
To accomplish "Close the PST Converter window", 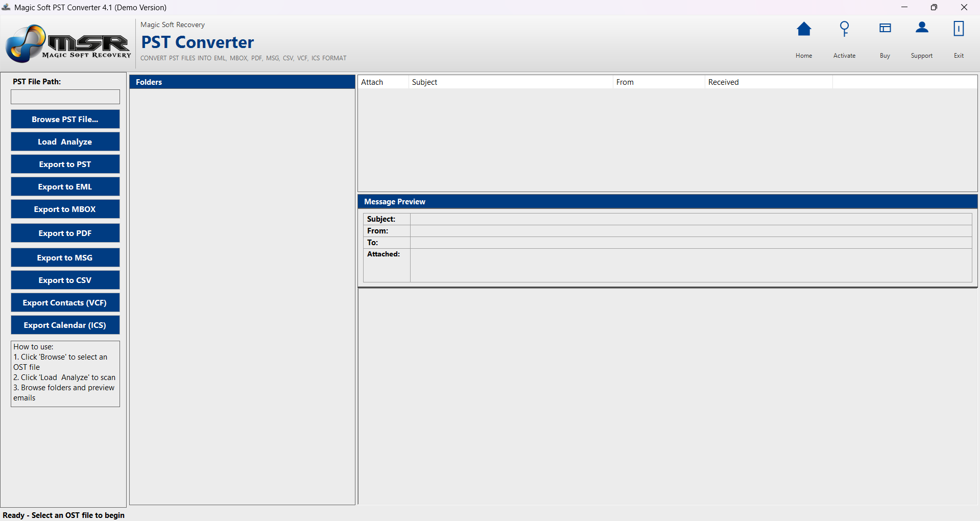I will pyautogui.click(x=964, y=7).
